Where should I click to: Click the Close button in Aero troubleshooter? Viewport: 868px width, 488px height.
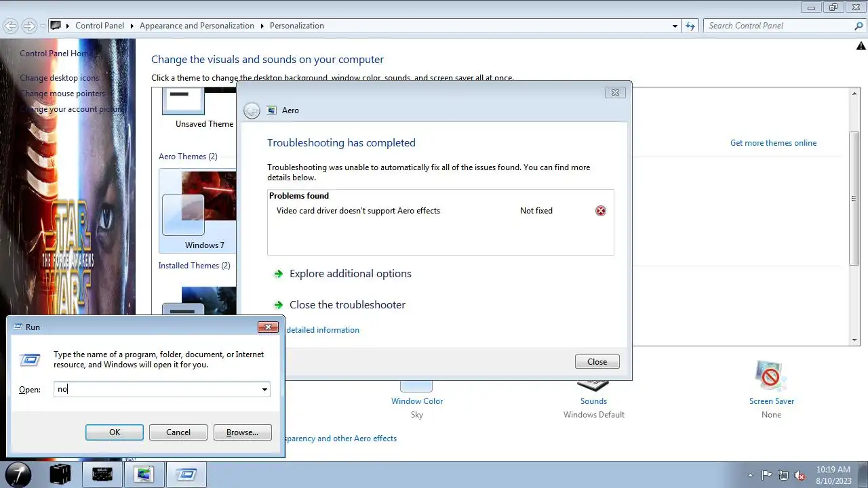tap(597, 362)
